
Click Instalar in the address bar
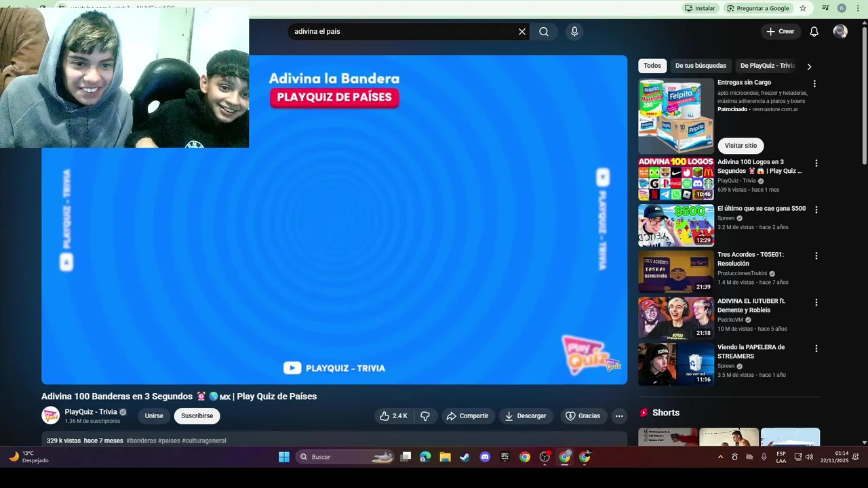[700, 8]
